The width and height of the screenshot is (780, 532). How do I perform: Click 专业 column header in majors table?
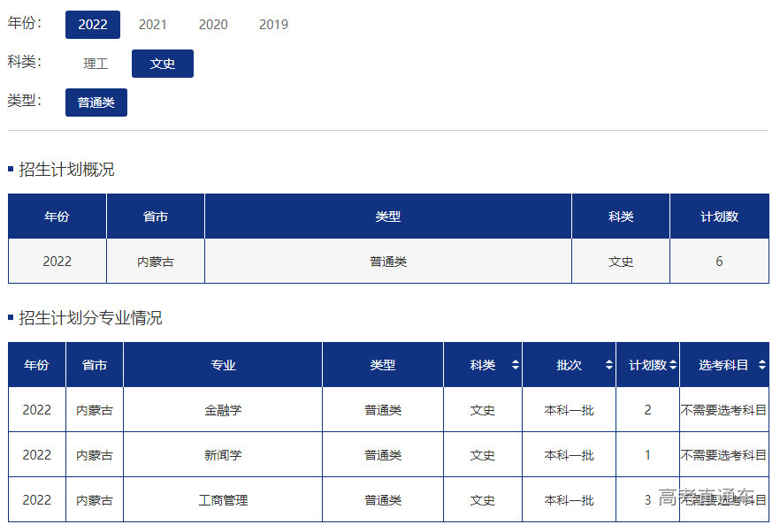223,365
